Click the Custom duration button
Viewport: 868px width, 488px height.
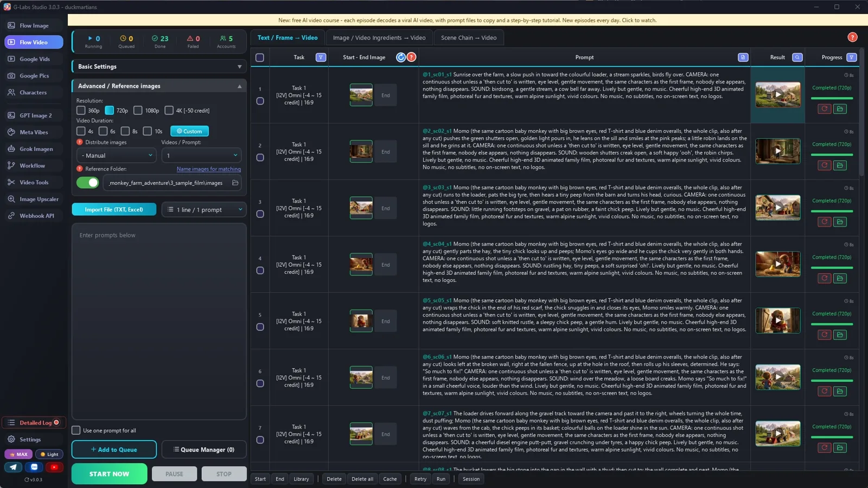click(x=189, y=131)
